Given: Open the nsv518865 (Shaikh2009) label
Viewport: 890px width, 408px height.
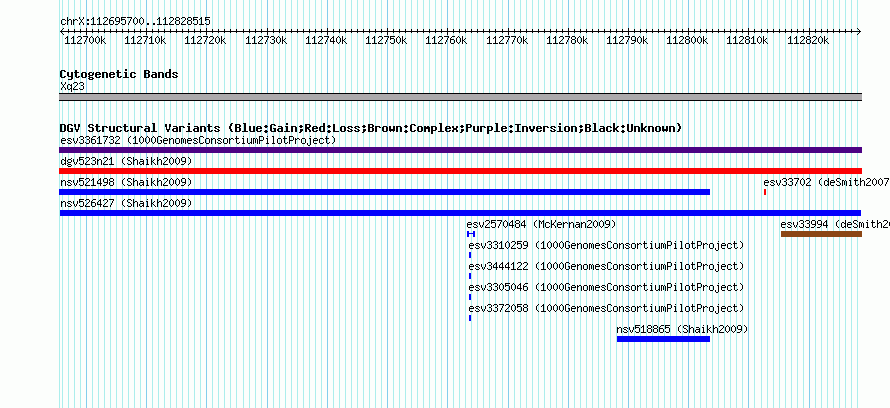Looking at the screenshot, I should 682,329.
